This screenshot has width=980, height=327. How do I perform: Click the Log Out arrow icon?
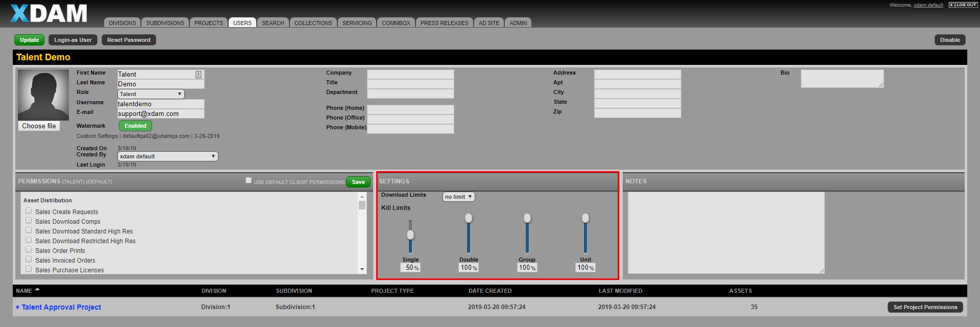coord(951,5)
